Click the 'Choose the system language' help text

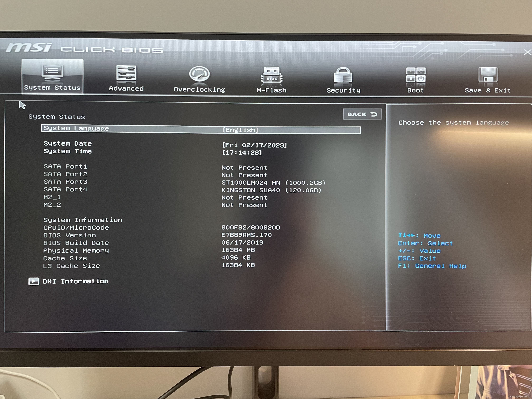454,123
